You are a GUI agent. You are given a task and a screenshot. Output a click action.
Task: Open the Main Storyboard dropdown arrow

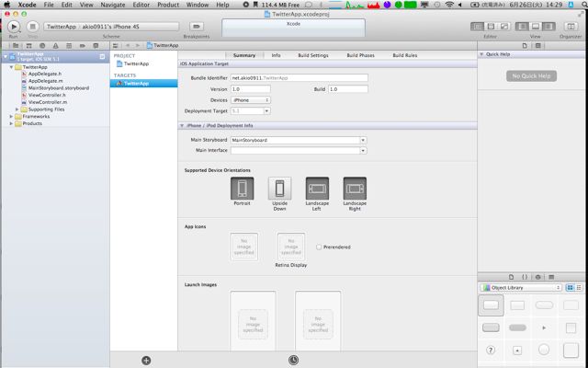[x=363, y=140]
